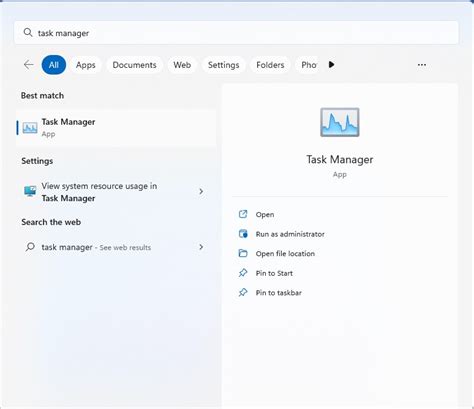Click the Open action icon
Screen dimensions: 474x409
[x=243, y=214]
